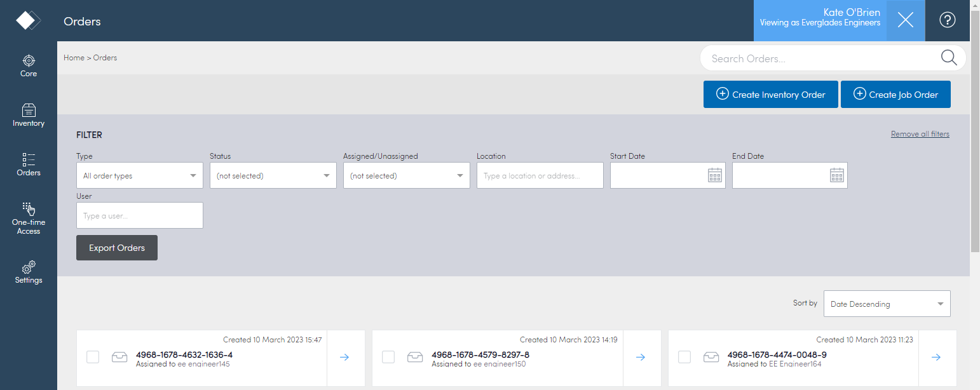Open the Start Date calendar icon
The height and width of the screenshot is (390, 980).
[715, 176]
